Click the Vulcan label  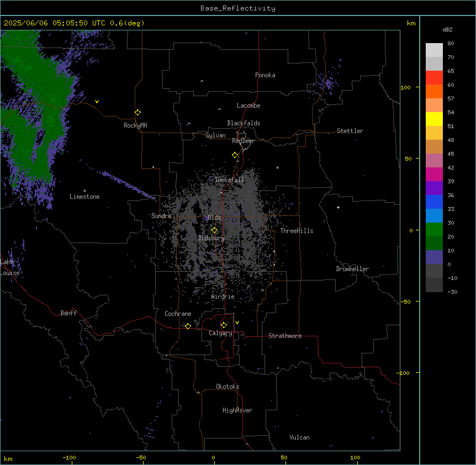[x=300, y=437]
